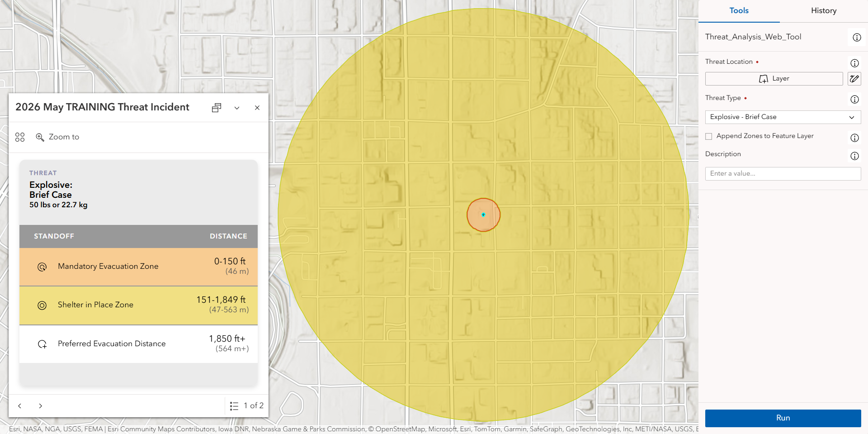Show info for Threat Location parameter
868x434 pixels.
(854, 63)
